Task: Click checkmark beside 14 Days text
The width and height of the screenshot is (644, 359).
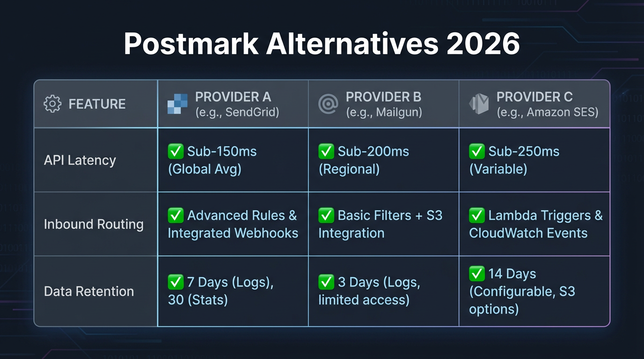Action: coord(477,274)
